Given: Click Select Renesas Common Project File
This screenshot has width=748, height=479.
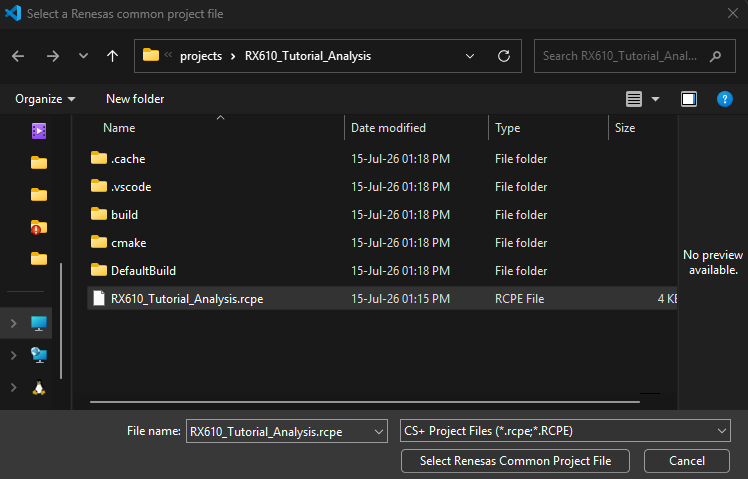Looking at the screenshot, I should point(515,461).
